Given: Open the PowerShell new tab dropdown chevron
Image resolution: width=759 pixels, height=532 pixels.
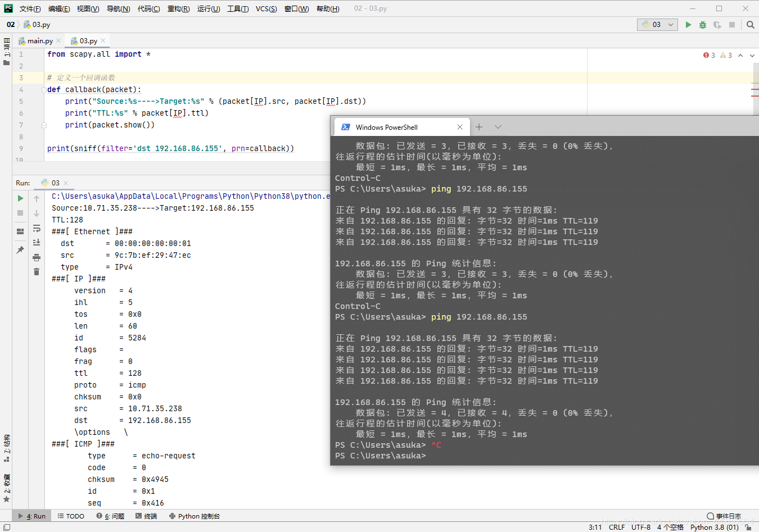Looking at the screenshot, I should pos(498,127).
